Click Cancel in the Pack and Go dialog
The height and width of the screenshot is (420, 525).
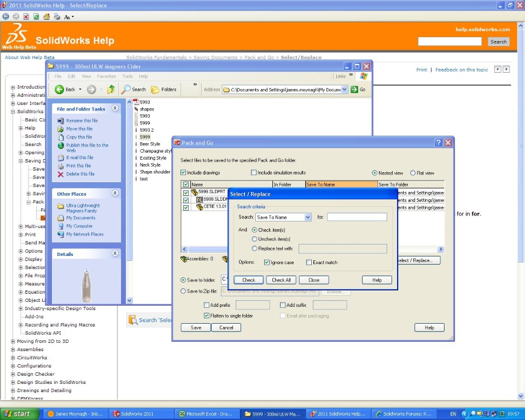point(226,328)
